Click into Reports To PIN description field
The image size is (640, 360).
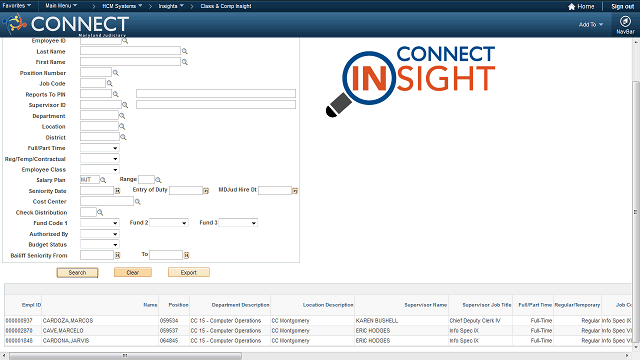point(216,94)
